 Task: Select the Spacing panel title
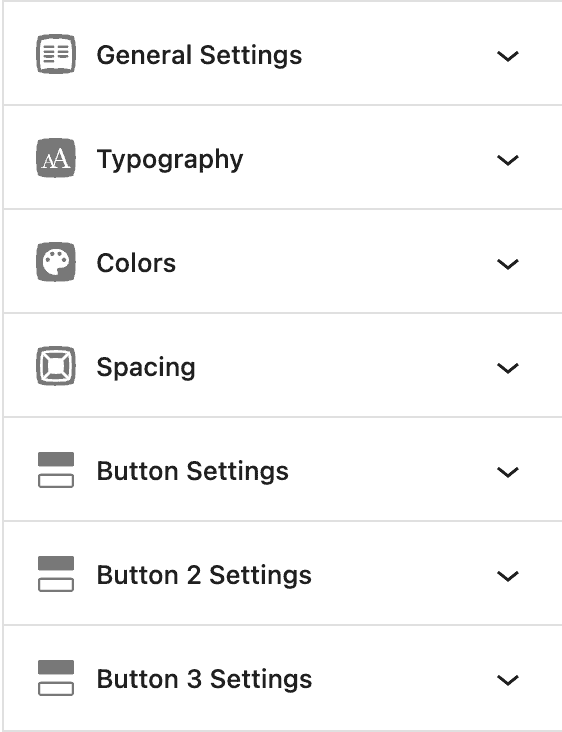point(146,368)
